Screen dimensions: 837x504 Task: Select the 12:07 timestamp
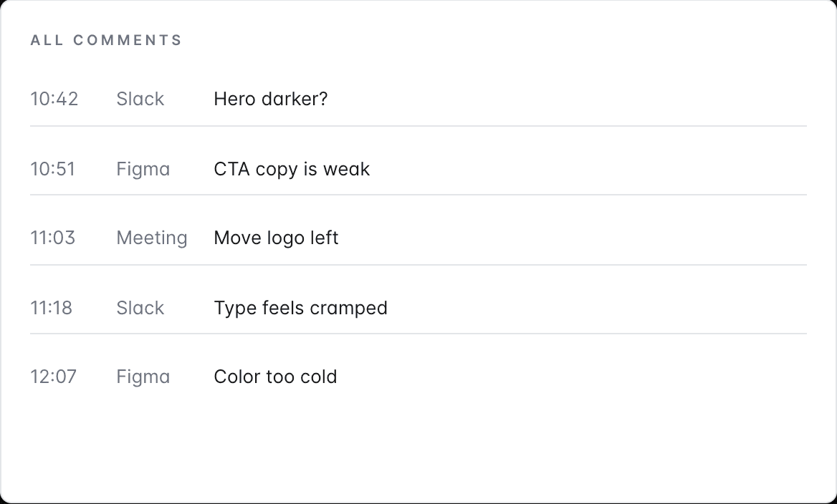(x=54, y=377)
